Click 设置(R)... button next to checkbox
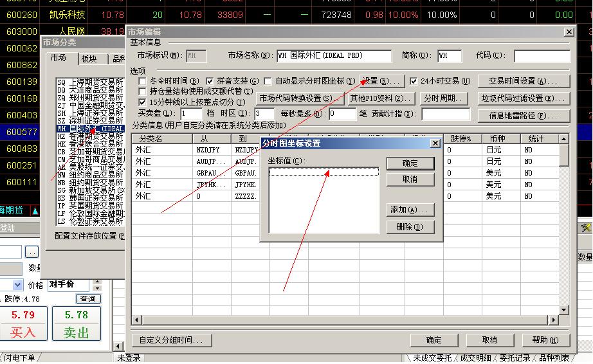Screen dimensions: 593x364 tap(382, 81)
